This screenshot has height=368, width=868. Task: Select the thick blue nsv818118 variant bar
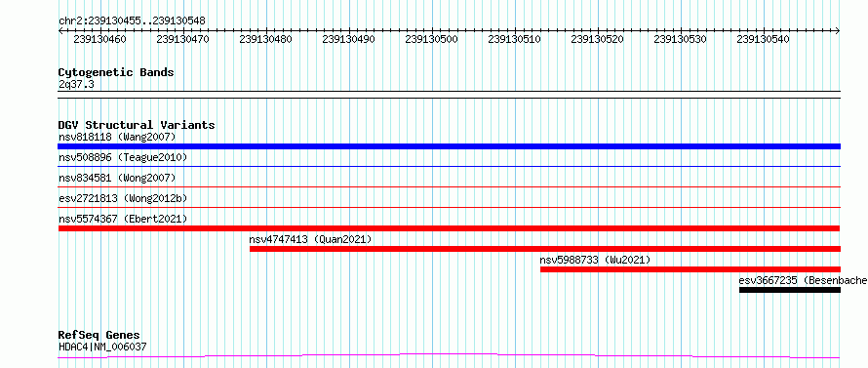point(449,146)
